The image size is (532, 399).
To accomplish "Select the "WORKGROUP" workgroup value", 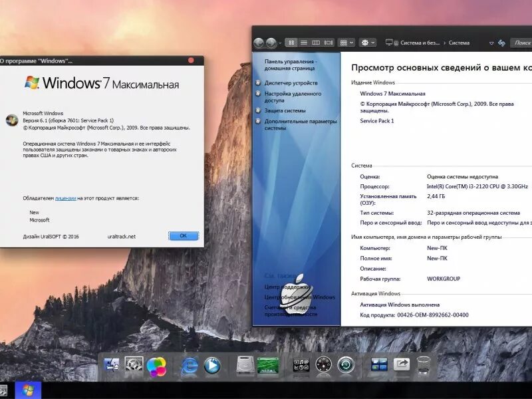I will [444, 279].
